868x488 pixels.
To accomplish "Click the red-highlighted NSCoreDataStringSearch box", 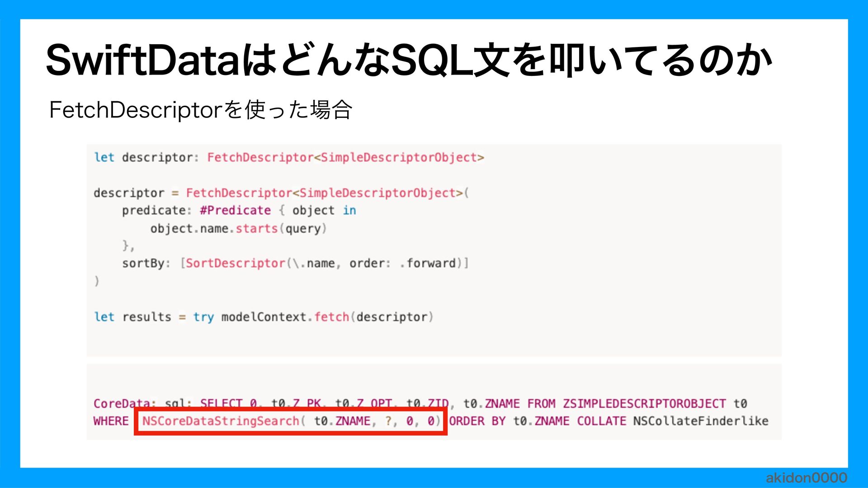I will pos(290,421).
